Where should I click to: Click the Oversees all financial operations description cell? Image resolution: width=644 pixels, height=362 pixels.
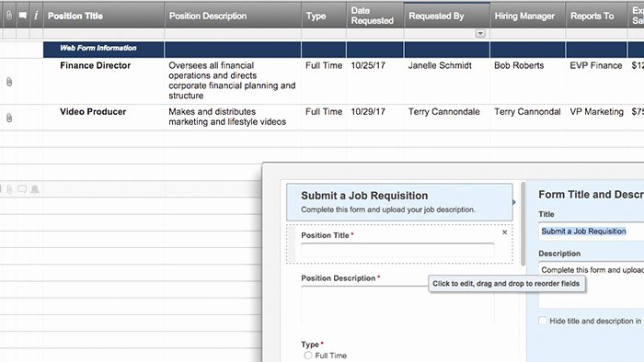(233, 81)
